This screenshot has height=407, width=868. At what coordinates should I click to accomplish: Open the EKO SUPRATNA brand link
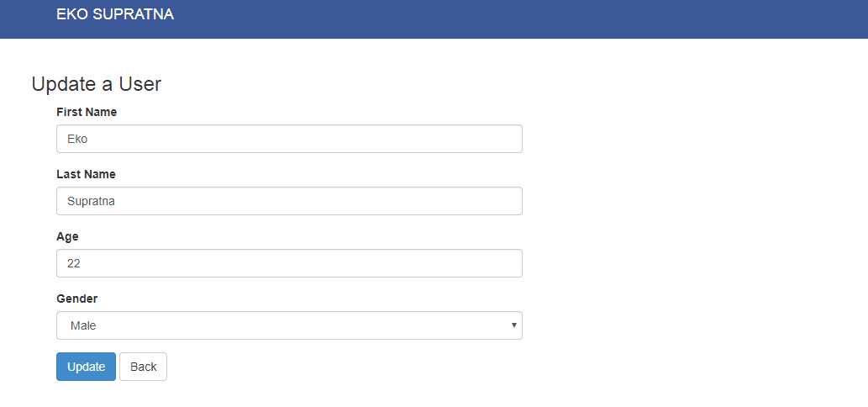coord(115,15)
